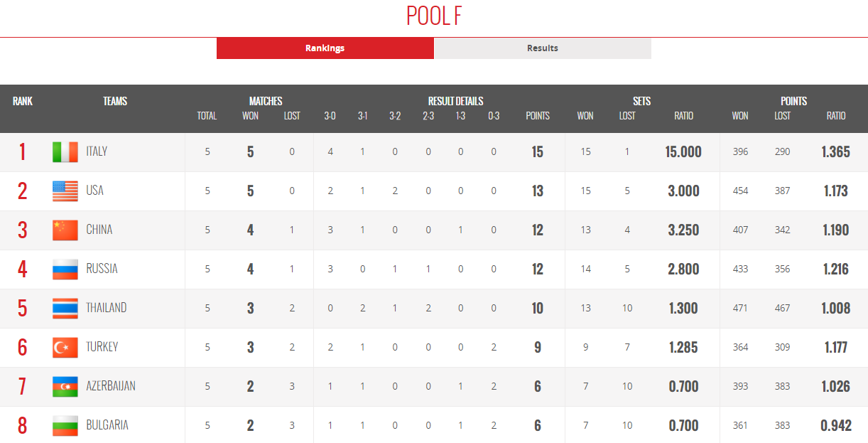Screen dimensions: 868x443
Task: Click the BULGARIA team name
Action: point(107,425)
